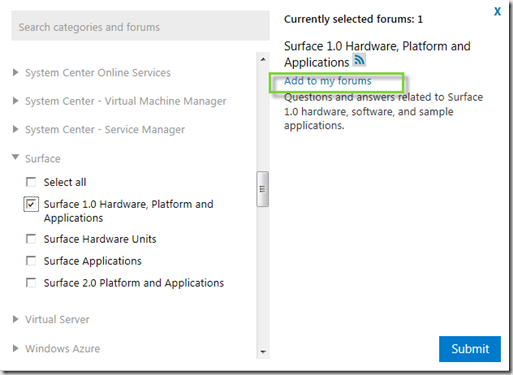The image size is (513, 375).
Task: Select System Center - Virtual Machine Manager label
Action: (x=126, y=101)
